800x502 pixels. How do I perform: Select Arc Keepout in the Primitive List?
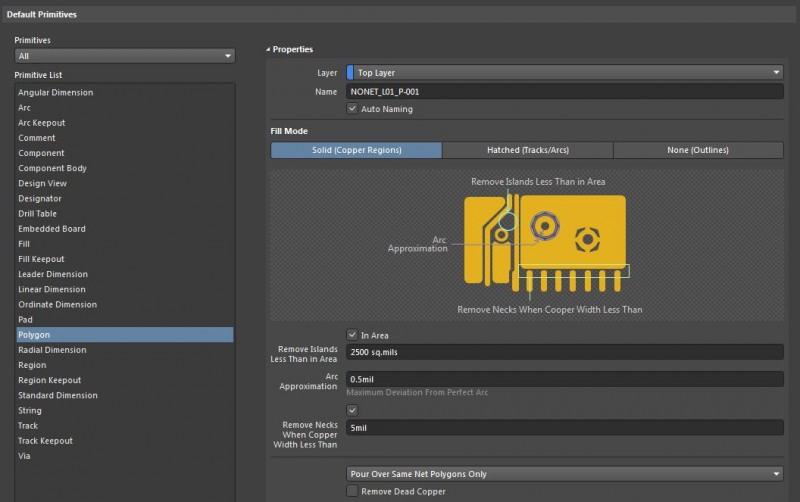click(41, 123)
